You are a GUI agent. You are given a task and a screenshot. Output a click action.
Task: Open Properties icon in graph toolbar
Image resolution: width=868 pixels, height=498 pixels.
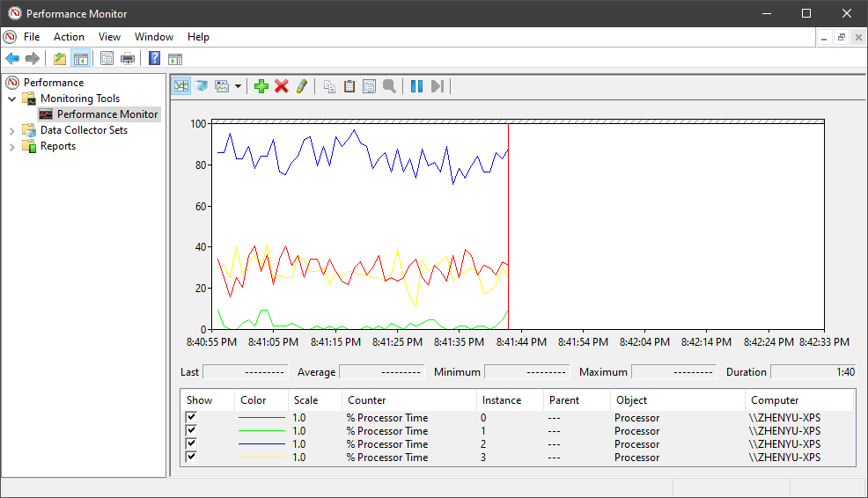pyautogui.click(x=369, y=86)
